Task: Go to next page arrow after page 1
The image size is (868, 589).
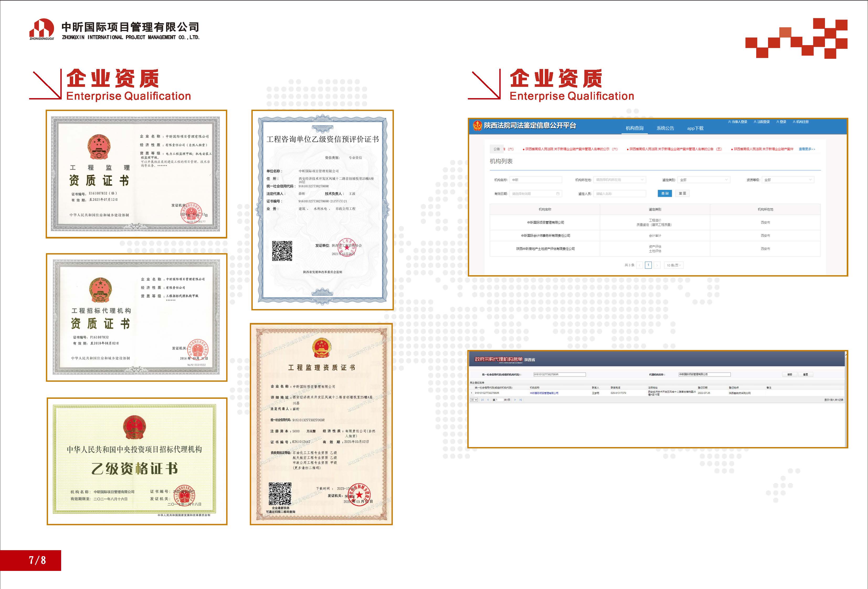Action: (x=657, y=265)
